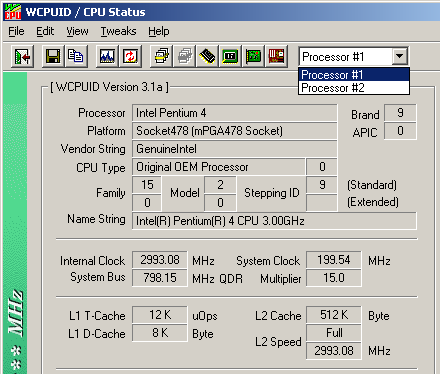The width and height of the screenshot is (440, 374).
Task: Click the L1 T-Cache value 12 K
Action: point(160,315)
